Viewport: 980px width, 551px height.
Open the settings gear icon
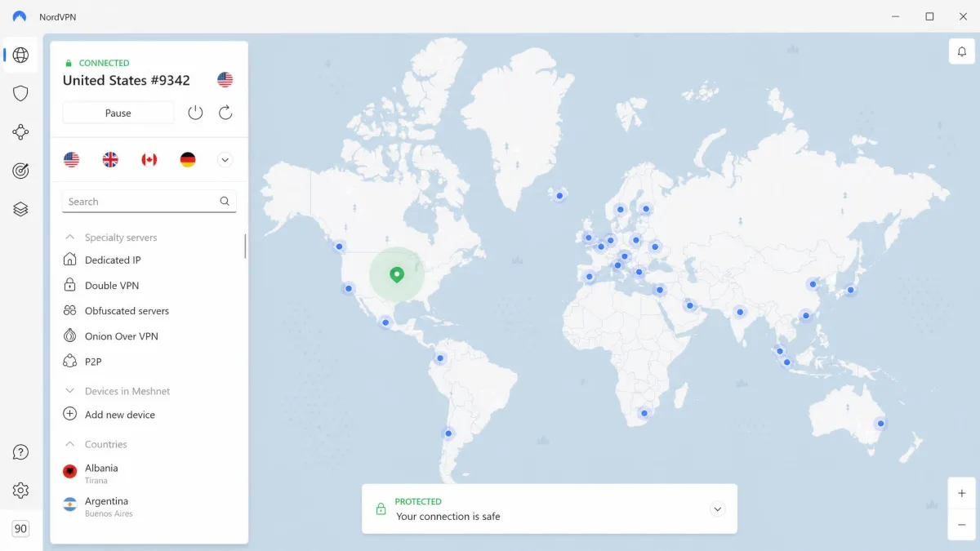point(21,491)
